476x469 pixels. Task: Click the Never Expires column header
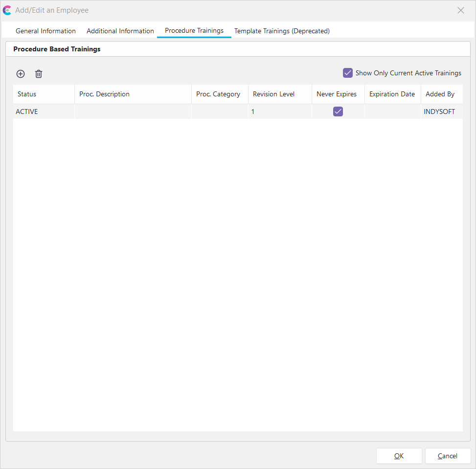pyautogui.click(x=337, y=94)
